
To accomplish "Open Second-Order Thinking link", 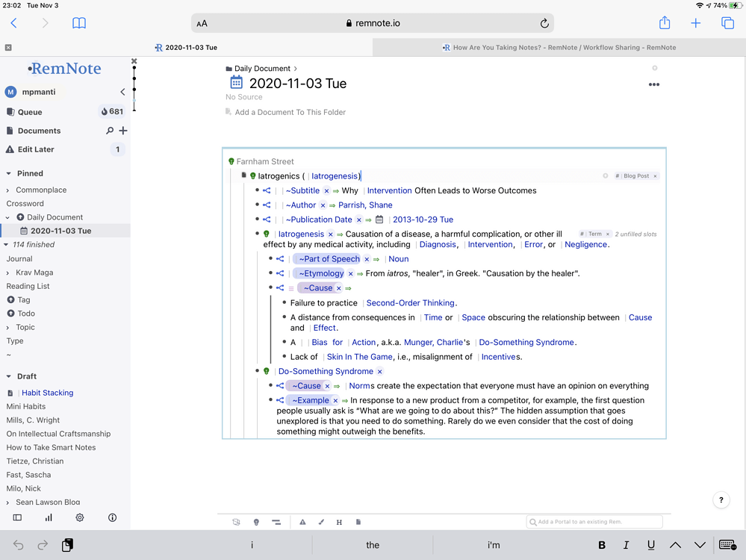I will click(411, 303).
